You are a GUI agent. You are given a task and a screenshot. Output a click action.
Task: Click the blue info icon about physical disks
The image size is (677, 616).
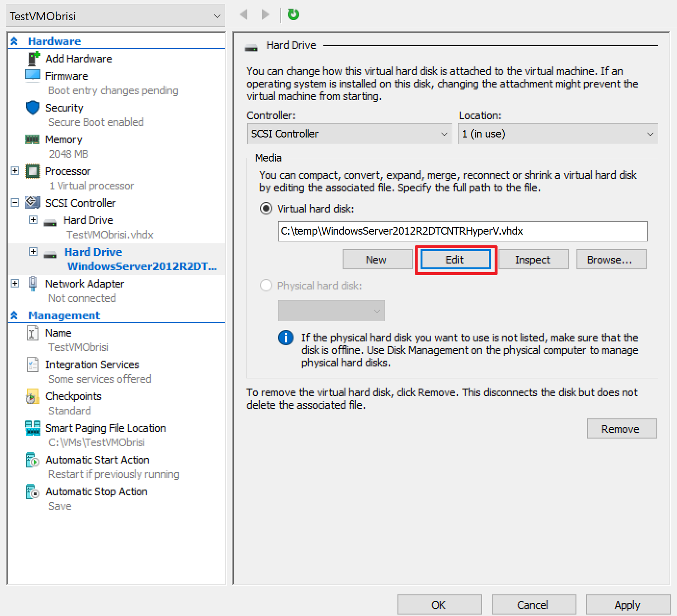point(285,338)
